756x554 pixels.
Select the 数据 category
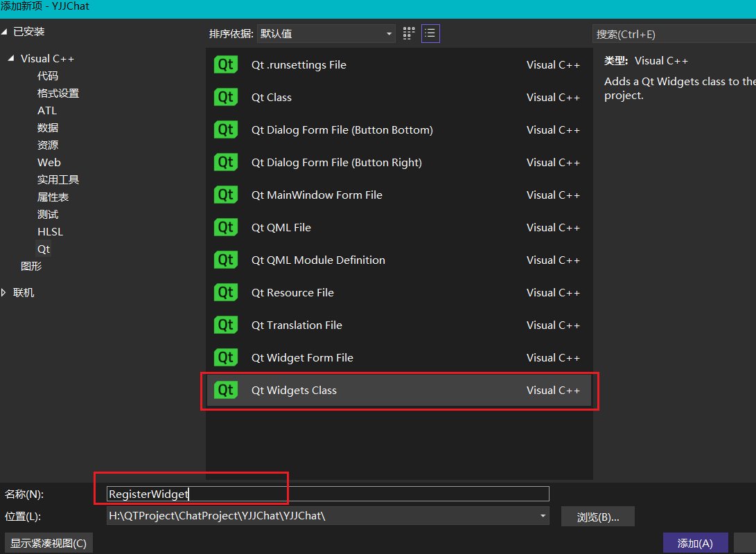(x=48, y=127)
